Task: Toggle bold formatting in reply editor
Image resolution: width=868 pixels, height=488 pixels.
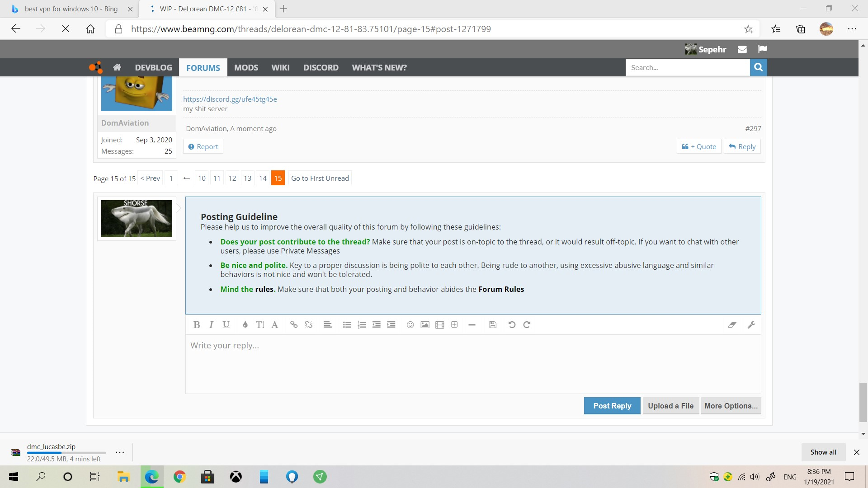Action: [x=196, y=324]
